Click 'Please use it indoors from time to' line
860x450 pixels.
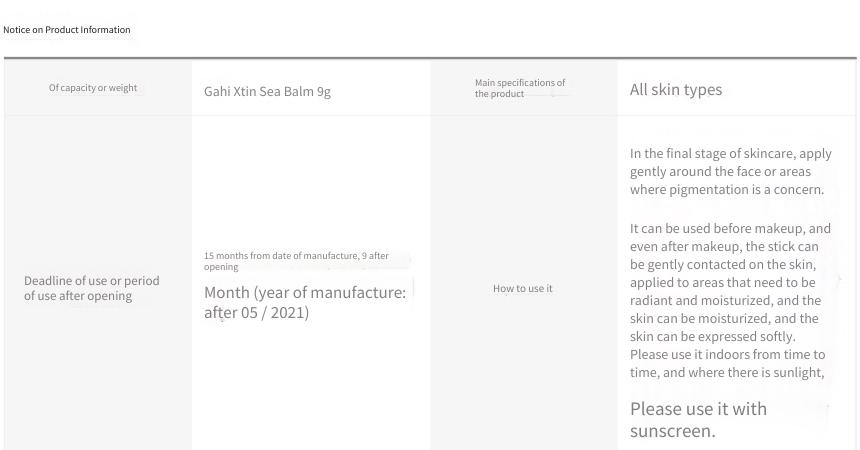(x=727, y=355)
